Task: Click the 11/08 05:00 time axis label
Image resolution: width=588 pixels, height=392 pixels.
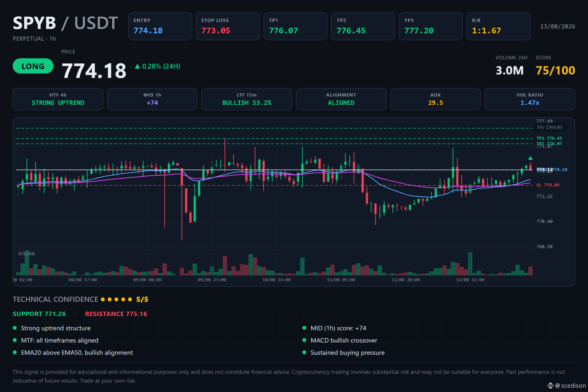Action: 341,280
